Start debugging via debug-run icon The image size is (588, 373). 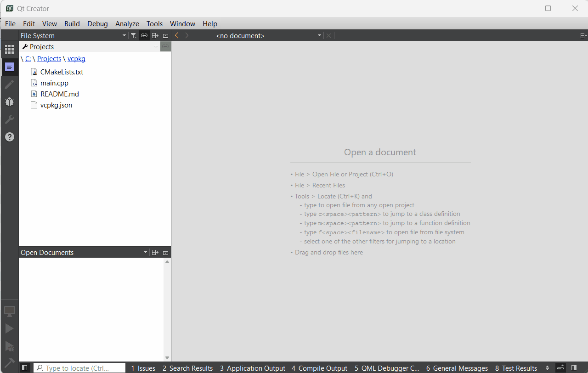click(x=9, y=346)
